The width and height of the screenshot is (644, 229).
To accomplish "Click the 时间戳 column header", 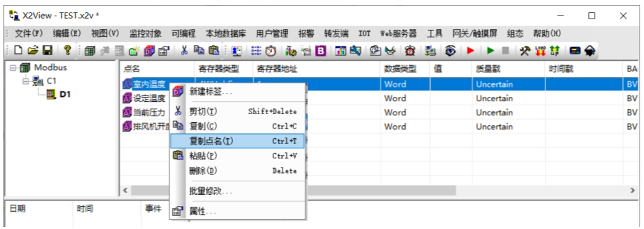I will coord(584,69).
